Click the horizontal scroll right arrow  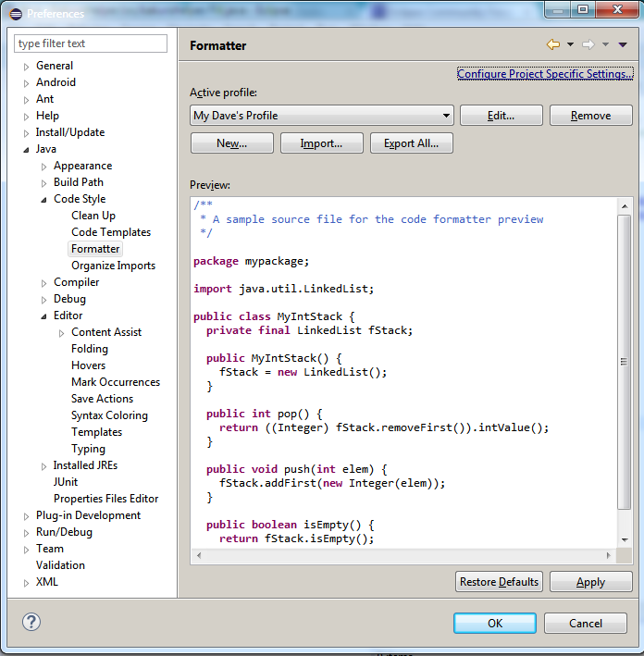pos(609,555)
